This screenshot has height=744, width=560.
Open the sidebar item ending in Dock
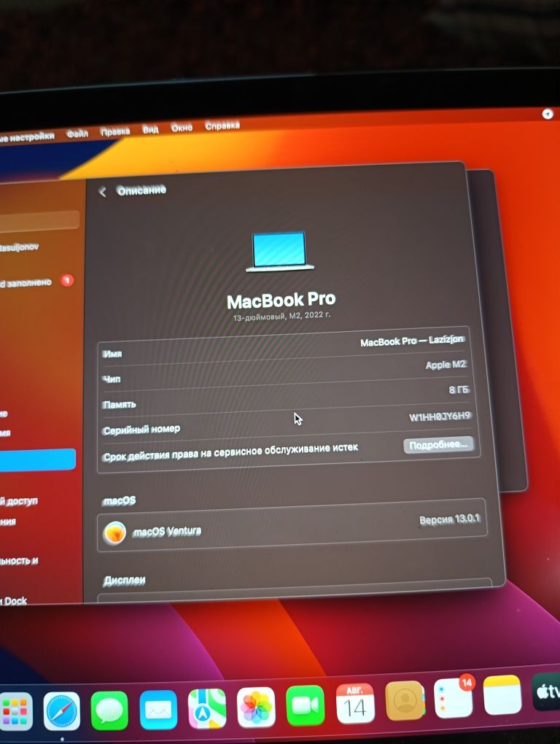14,601
